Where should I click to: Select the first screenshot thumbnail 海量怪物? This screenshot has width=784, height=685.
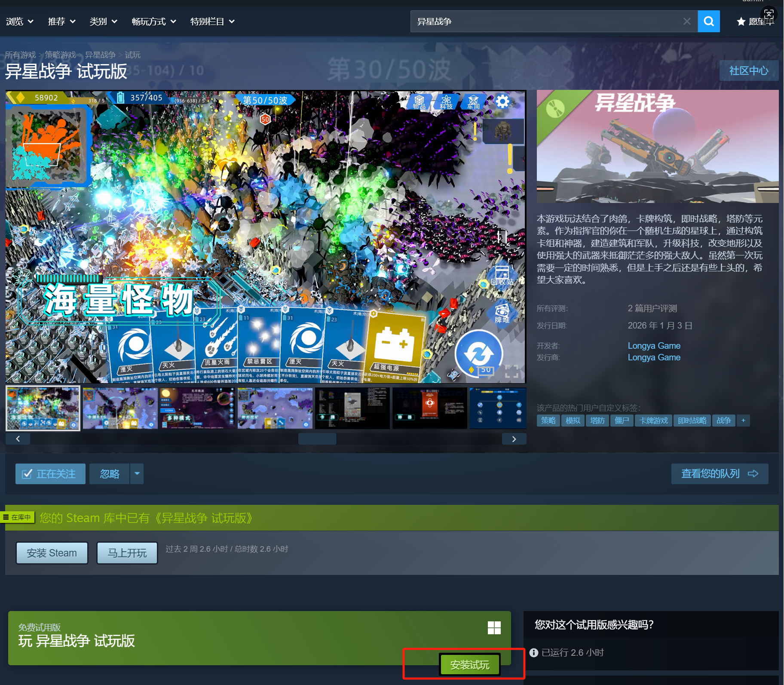(43, 408)
